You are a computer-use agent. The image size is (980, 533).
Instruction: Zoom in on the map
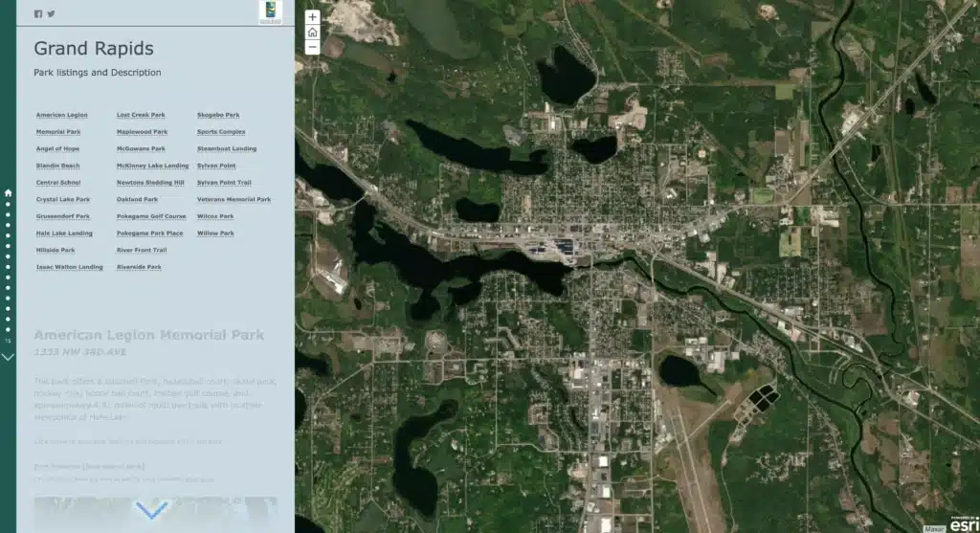312,17
